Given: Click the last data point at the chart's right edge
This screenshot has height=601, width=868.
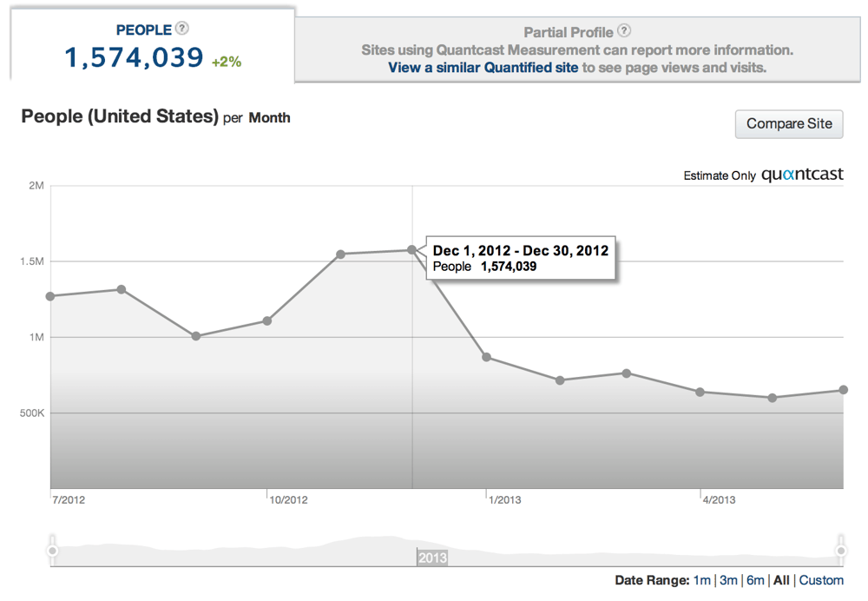Looking at the screenshot, I should (x=843, y=390).
